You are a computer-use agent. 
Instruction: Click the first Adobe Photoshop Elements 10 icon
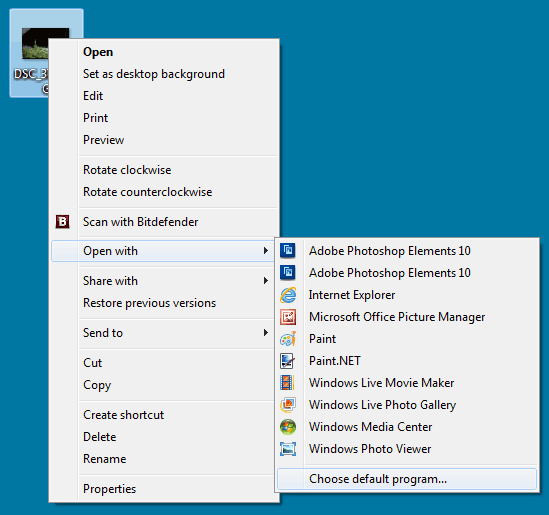click(x=288, y=251)
